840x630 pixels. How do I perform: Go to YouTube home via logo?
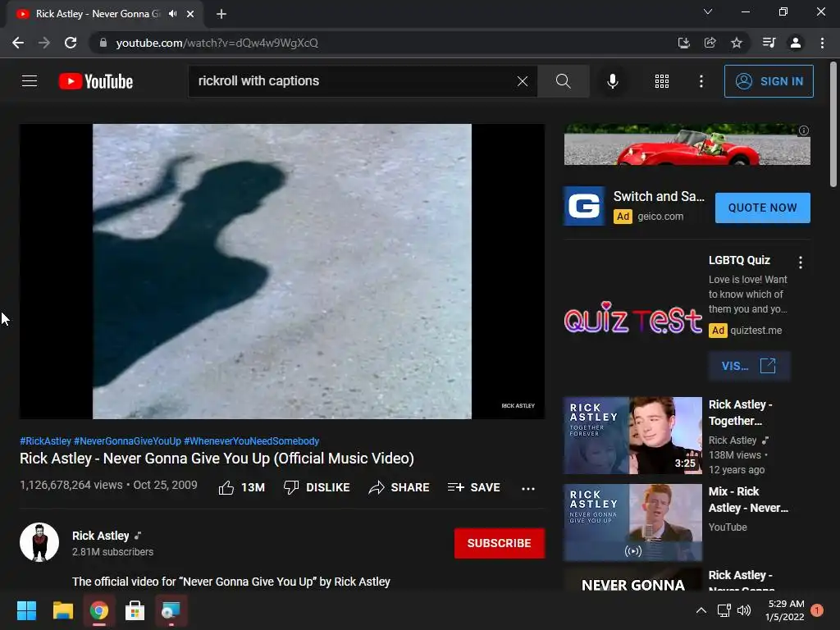pyautogui.click(x=96, y=81)
